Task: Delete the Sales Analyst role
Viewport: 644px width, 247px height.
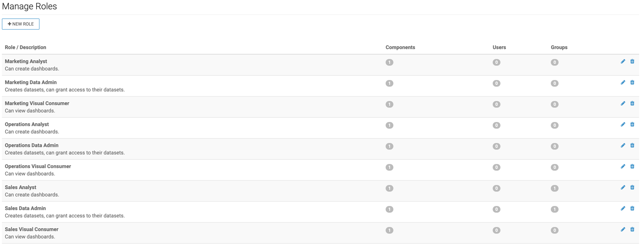Action: [x=632, y=188]
